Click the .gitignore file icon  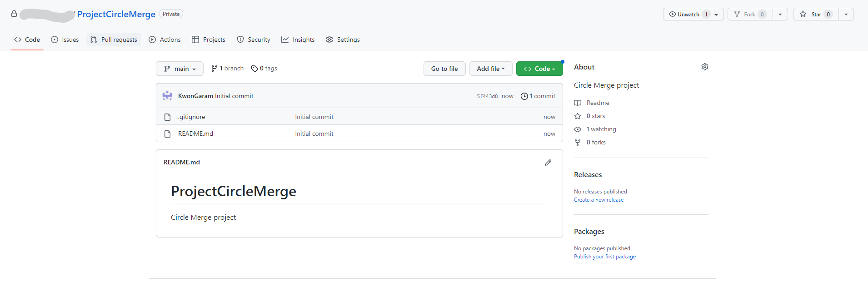pos(167,117)
